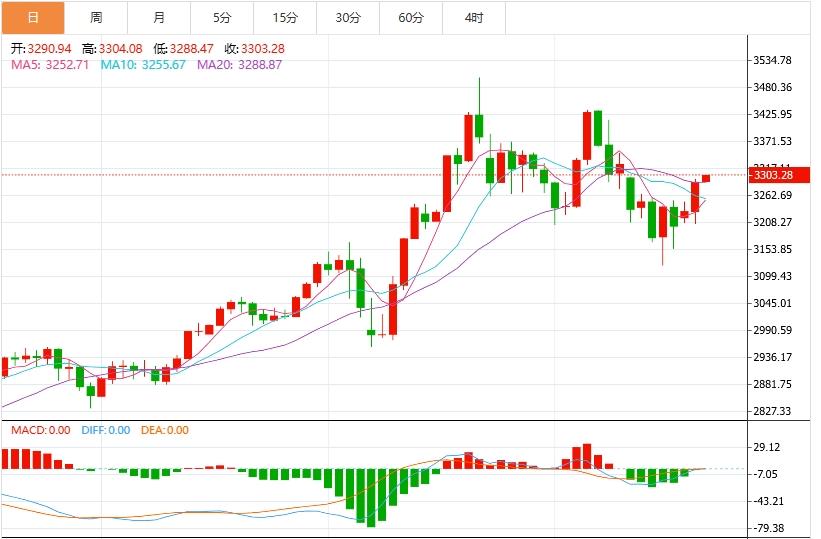Select the DIFF: 0.00 indicator label

point(106,430)
